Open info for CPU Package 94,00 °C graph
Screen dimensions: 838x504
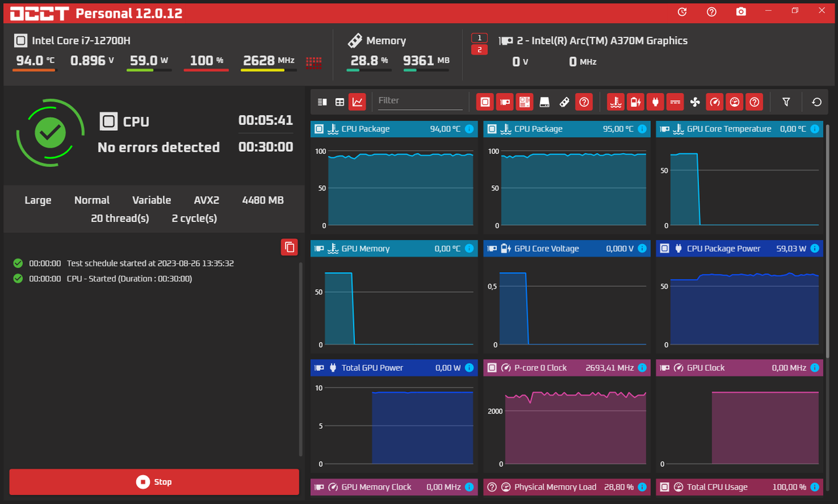coord(469,130)
